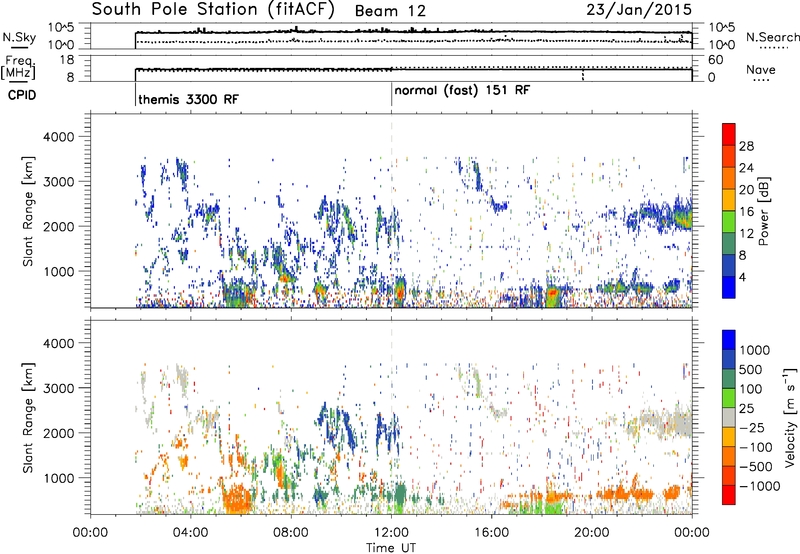Pick the top blue segment of Velocity colorbar
The height and width of the screenshot is (554, 800).
pyautogui.click(x=729, y=340)
